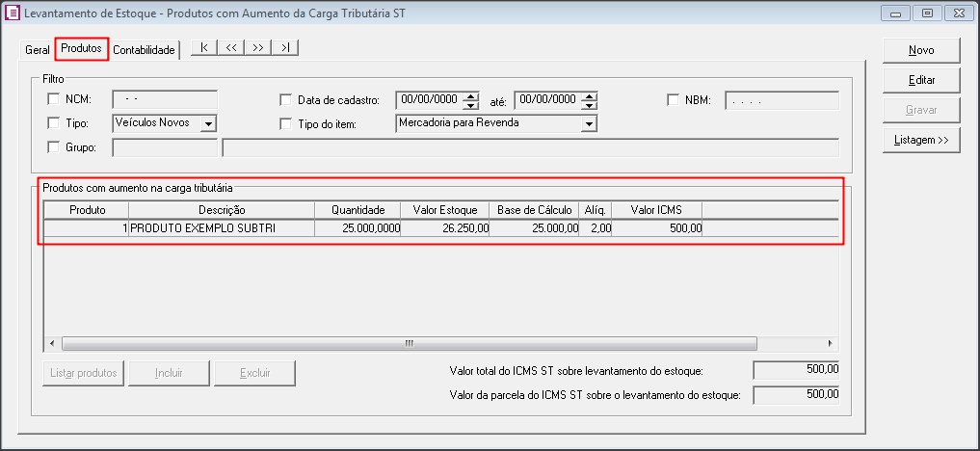Open the Mercadoria para Revenda dropdown
This screenshot has width=980, height=451.
click(588, 123)
